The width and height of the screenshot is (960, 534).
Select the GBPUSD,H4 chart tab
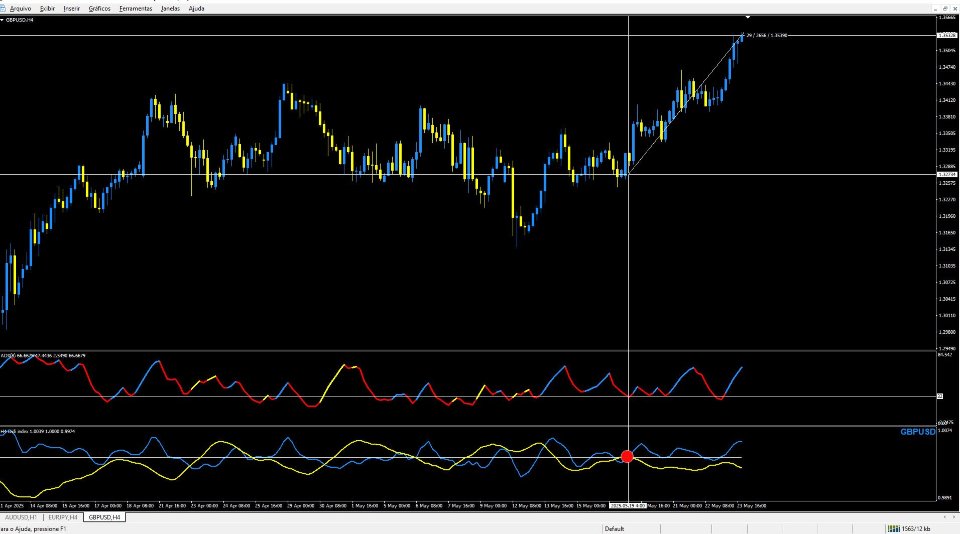[104, 517]
